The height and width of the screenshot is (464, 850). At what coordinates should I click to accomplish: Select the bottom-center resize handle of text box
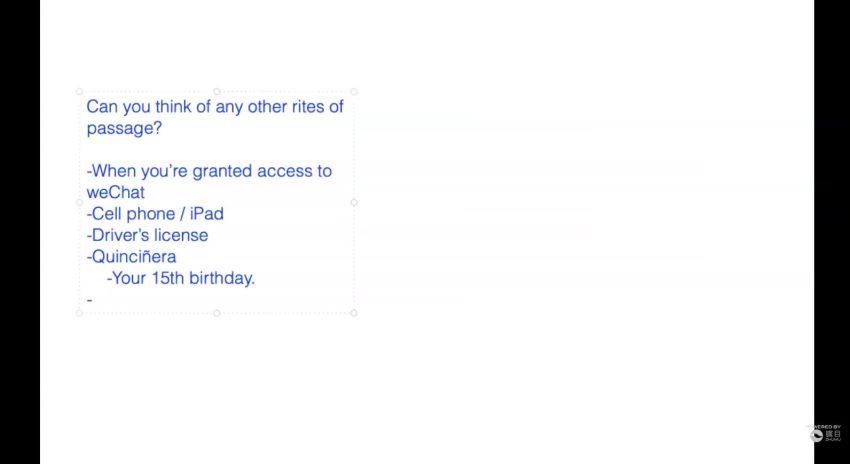[x=217, y=313]
